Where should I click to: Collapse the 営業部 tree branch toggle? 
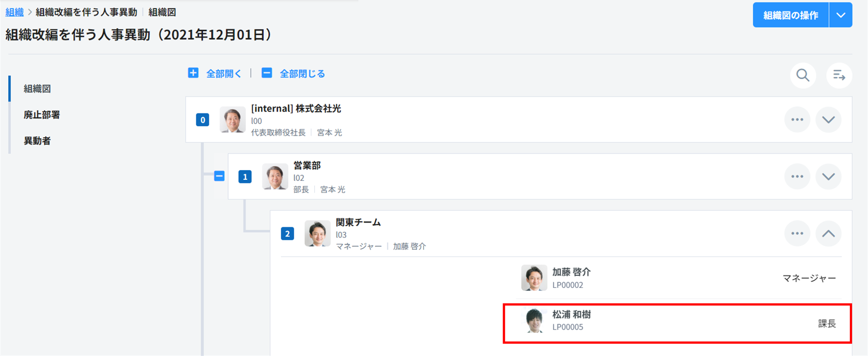[x=219, y=176]
